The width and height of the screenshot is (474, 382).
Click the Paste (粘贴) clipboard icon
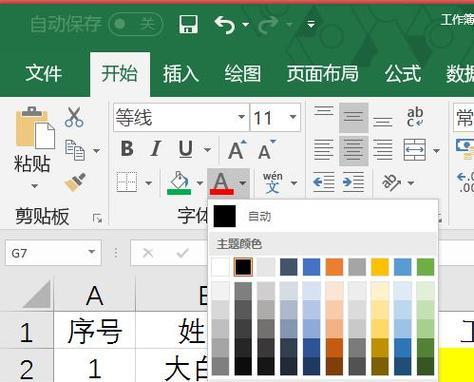[x=35, y=128]
